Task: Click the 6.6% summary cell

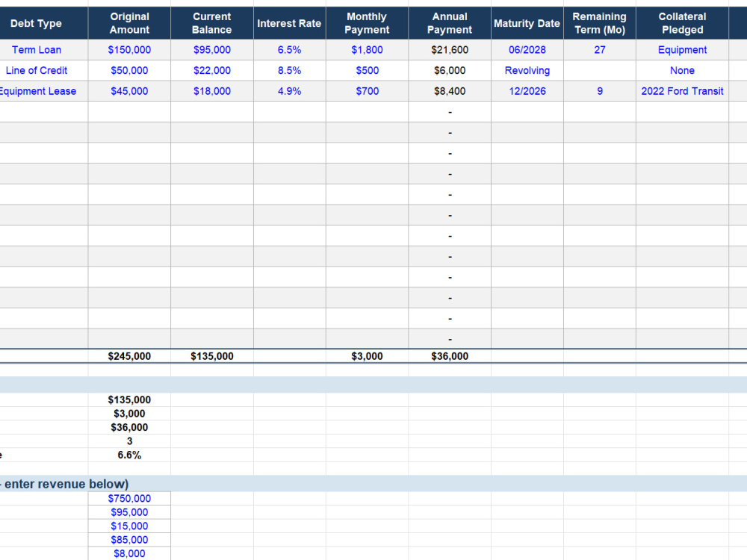Action: click(129, 455)
